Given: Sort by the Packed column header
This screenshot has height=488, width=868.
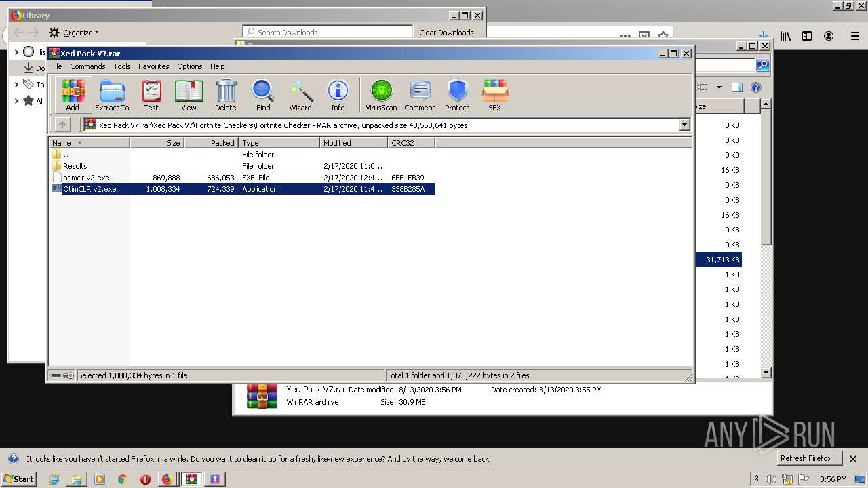Looking at the screenshot, I should (211, 143).
